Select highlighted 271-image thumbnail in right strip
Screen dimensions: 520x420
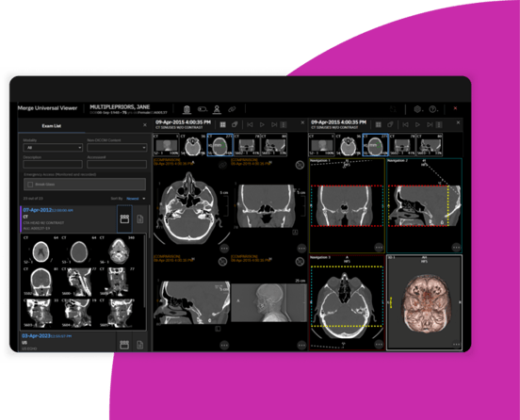pos(376,145)
